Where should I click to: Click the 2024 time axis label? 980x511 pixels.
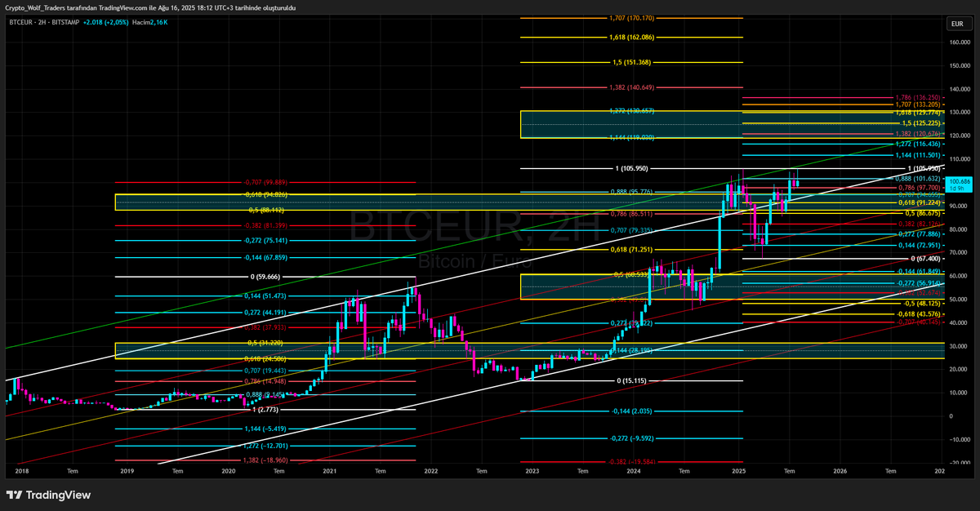[x=634, y=471]
